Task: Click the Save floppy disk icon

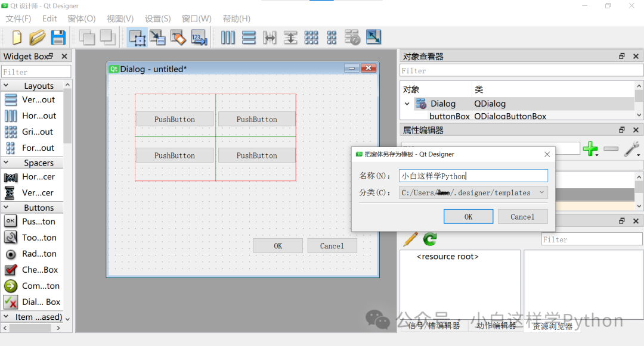Action: point(58,38)
